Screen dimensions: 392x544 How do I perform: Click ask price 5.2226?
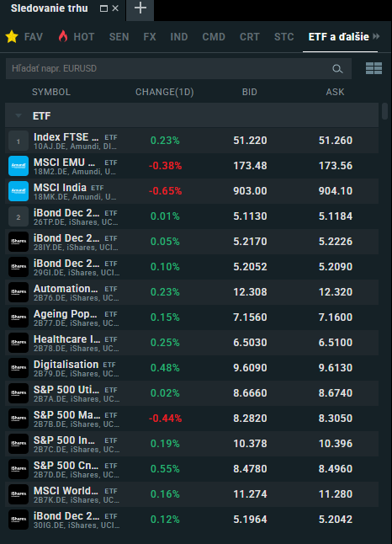pos(336,242)
